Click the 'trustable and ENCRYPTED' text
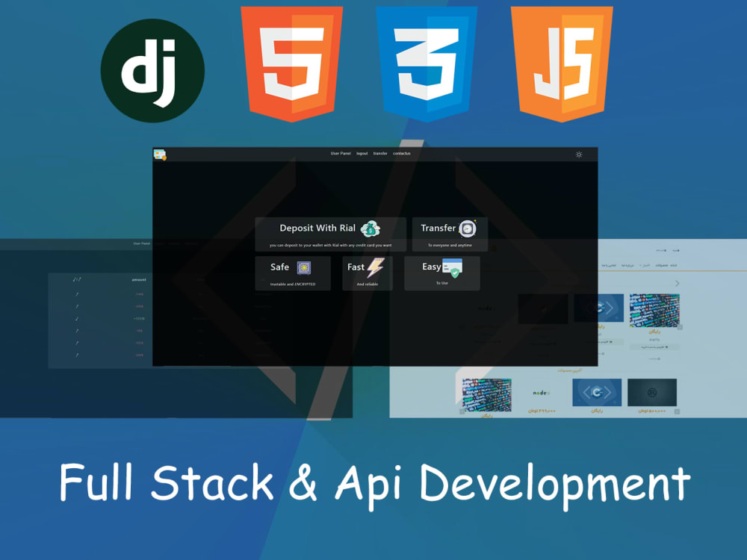The height and width of the screenshot is (560, 747). 293,284
